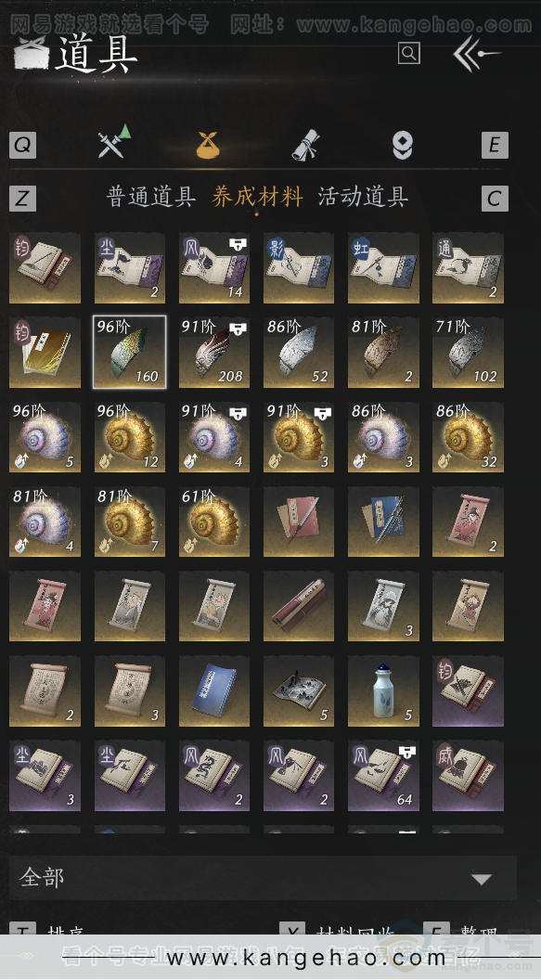Switch to crossed swords equipment category
Viewport: 541px width, 980px height.
click(114, 144)
